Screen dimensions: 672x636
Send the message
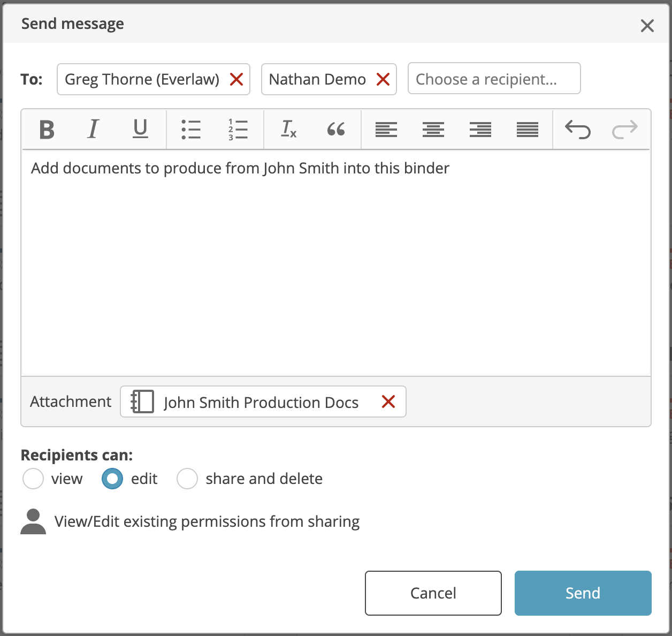click(582, 593)
